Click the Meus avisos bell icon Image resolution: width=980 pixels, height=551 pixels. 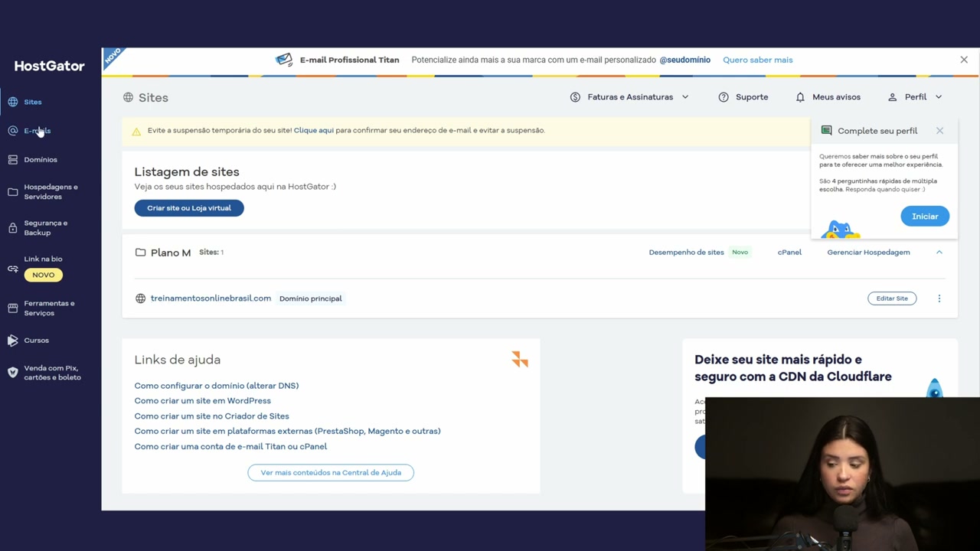(800, 97)
